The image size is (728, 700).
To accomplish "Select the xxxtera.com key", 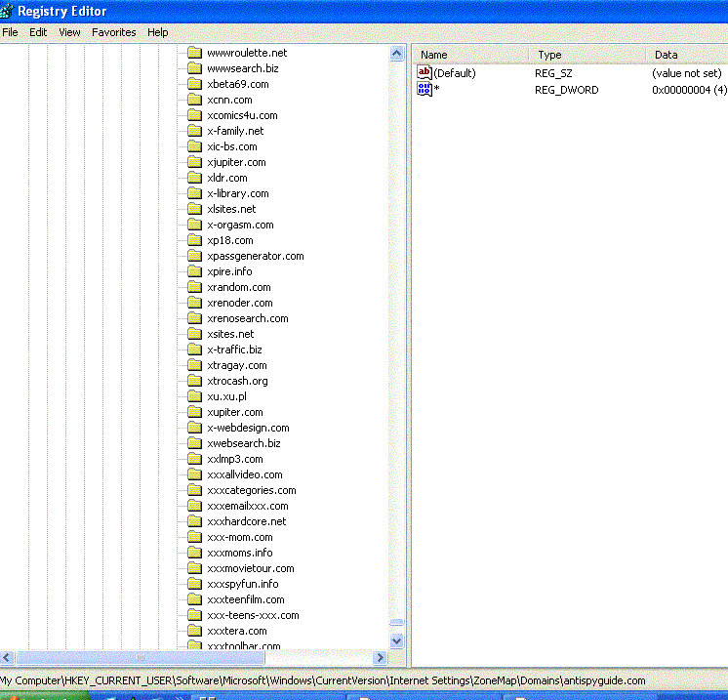I will coord(237,631).
